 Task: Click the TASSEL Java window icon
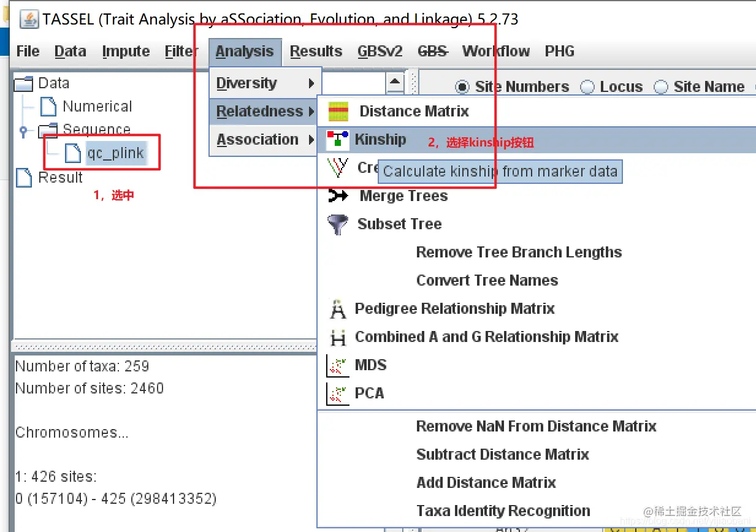click(x=29, y=20)
